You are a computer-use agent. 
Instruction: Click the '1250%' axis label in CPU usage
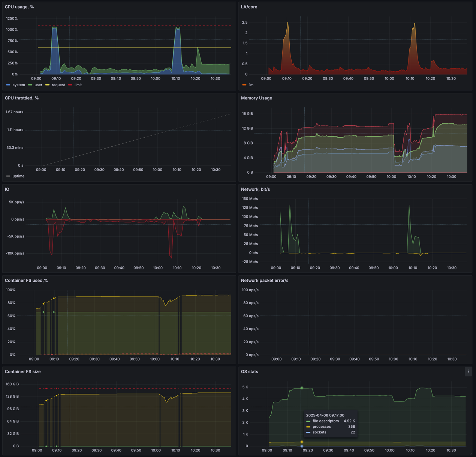tap(12, 18)
